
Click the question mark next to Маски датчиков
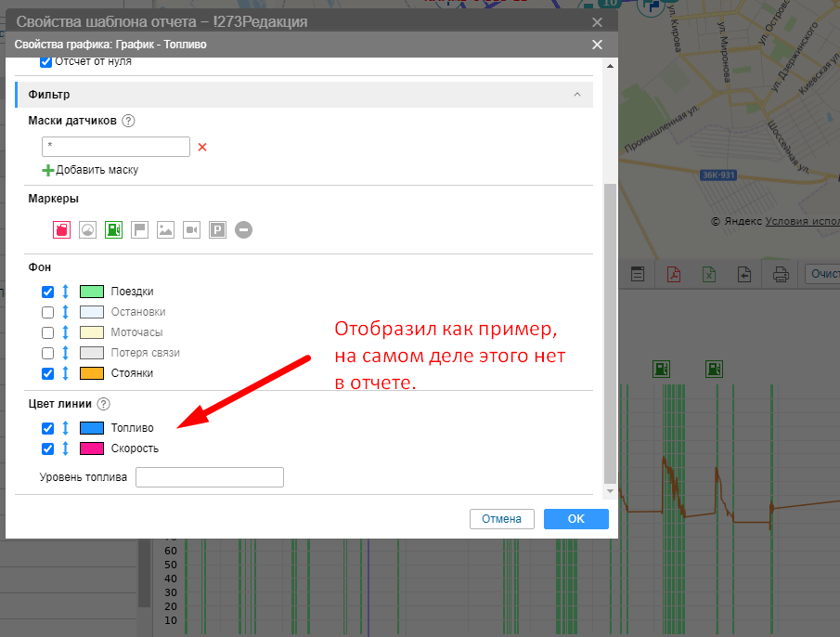(x=129, y=121)
